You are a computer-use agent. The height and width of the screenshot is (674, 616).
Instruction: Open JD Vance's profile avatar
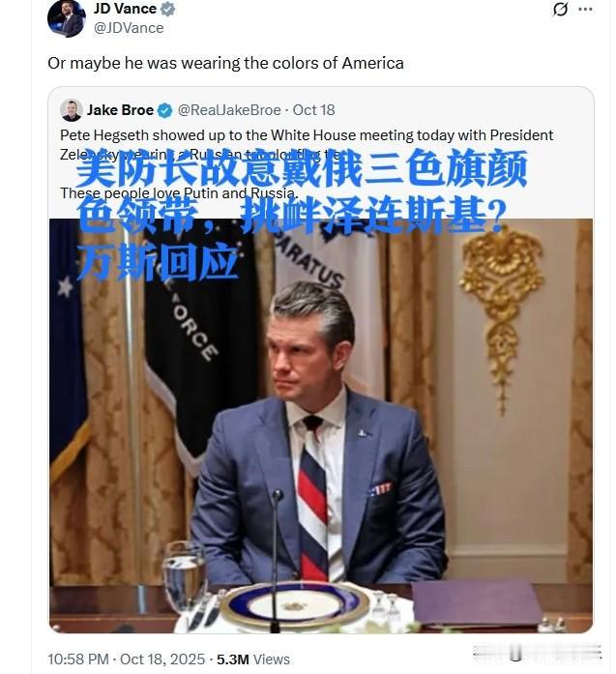tap(66, 18)
